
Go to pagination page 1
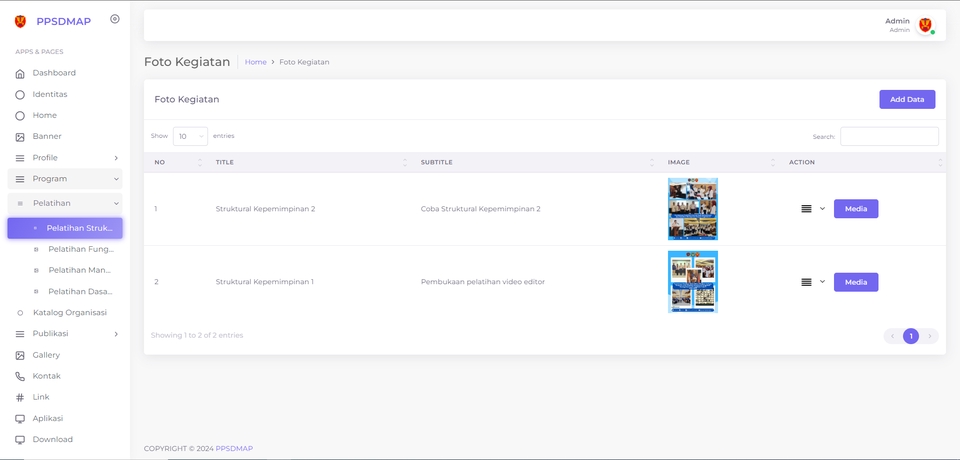click(x=911, y=336)
